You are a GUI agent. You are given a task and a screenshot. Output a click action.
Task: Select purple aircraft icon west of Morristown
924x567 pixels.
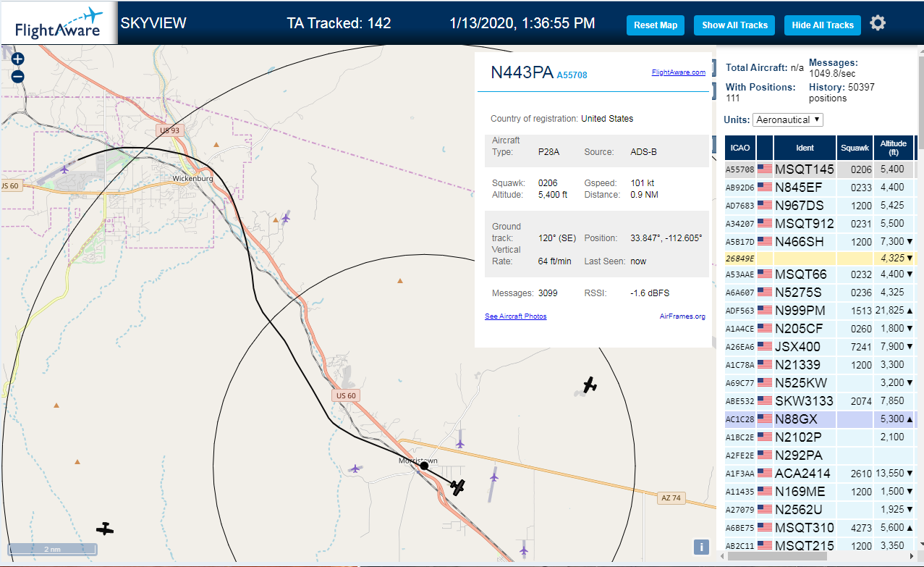coord(355,469)
